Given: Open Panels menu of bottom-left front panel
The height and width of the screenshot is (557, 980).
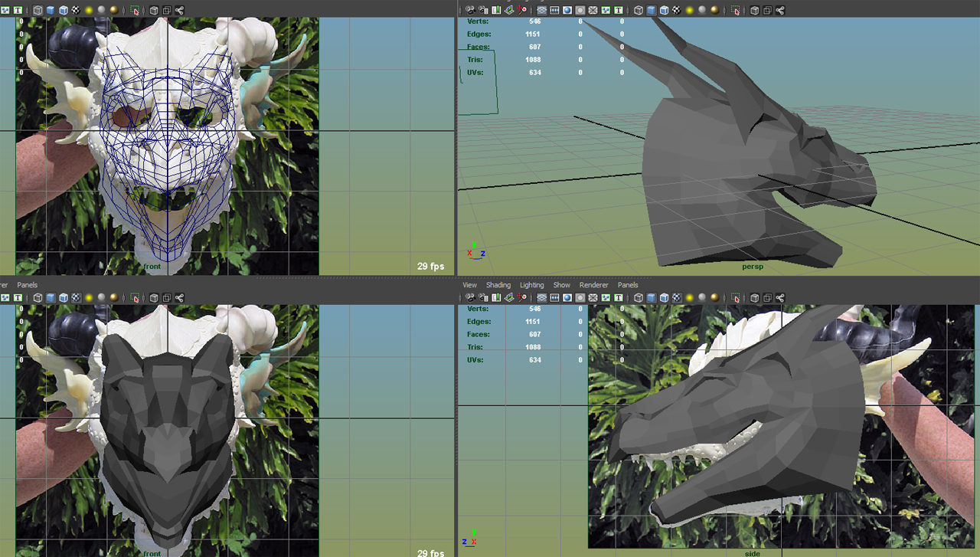Looking at the screenshot, I should 28,285.
